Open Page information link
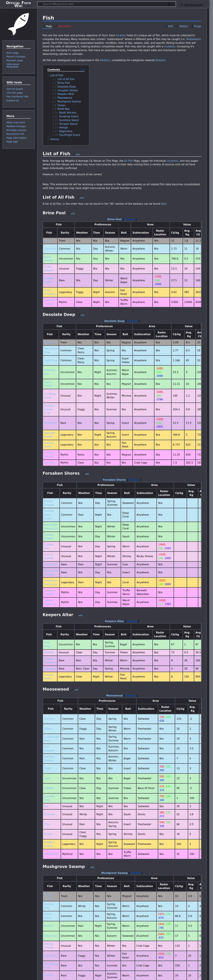213x980 pixels. 16,138
